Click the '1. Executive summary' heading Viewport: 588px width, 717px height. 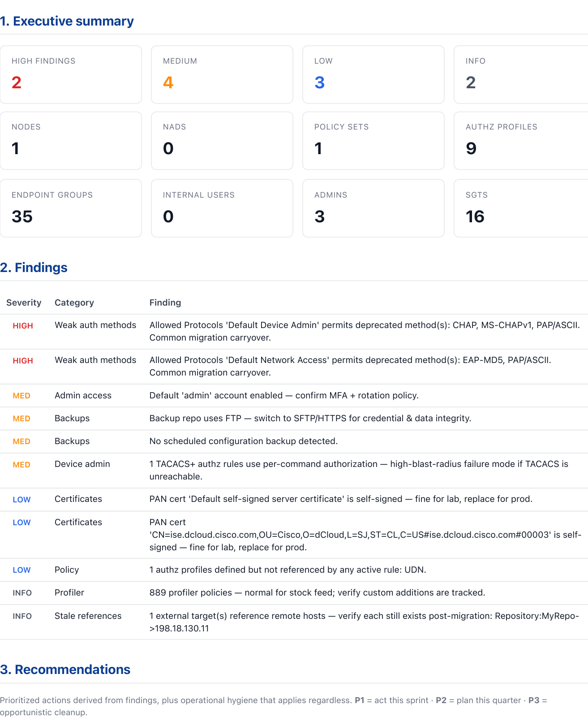pos(67,21)
